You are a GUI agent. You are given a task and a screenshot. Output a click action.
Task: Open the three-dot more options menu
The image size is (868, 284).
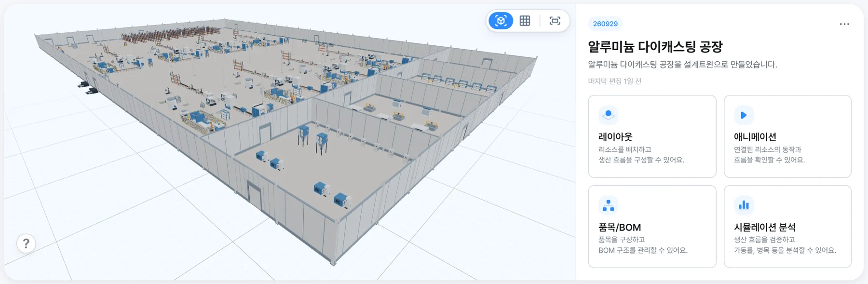coord(844,24)
